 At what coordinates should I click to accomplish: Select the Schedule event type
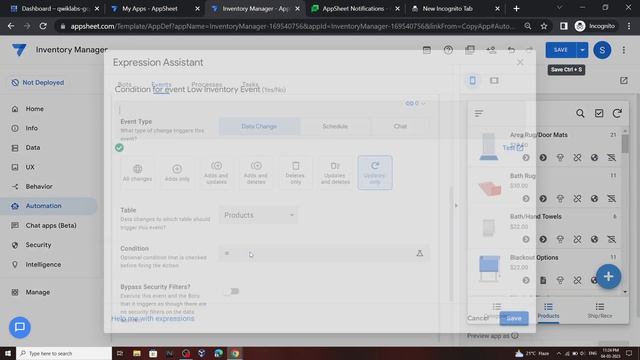click(335, 126)
